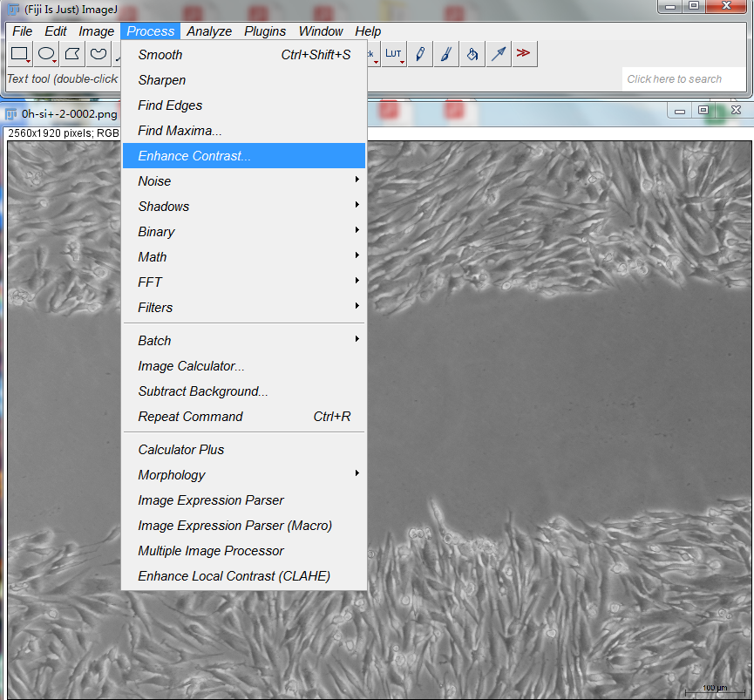Close the Process menu
Viewport: 754px width, 700px height.
tap(151, 31)
